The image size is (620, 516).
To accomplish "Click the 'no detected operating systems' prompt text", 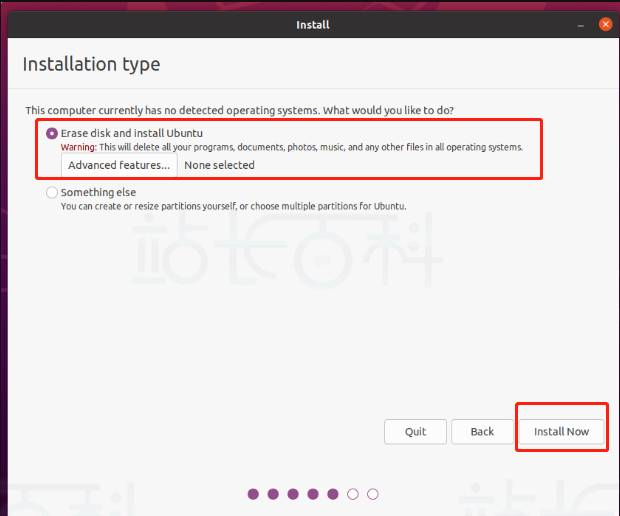I will click(x=240, y=110).
